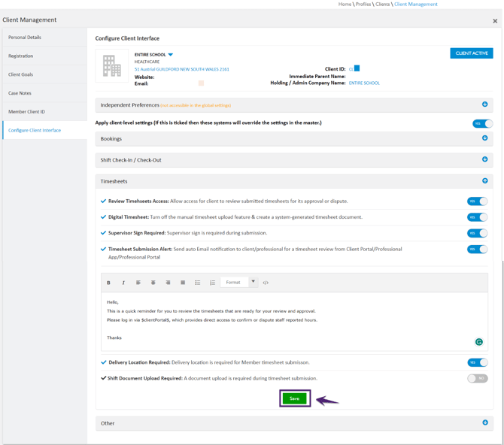Toggle Review Timesheets Access switch

478,201
